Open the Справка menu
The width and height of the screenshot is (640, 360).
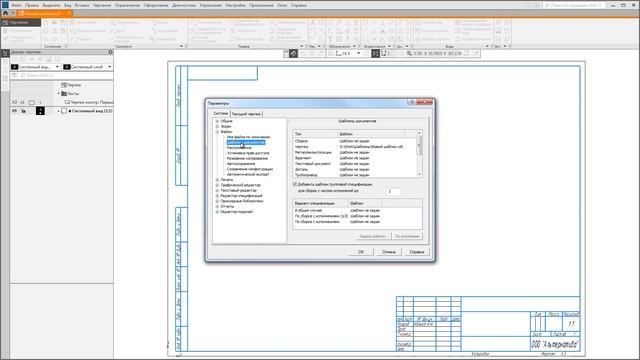[299, 5]
